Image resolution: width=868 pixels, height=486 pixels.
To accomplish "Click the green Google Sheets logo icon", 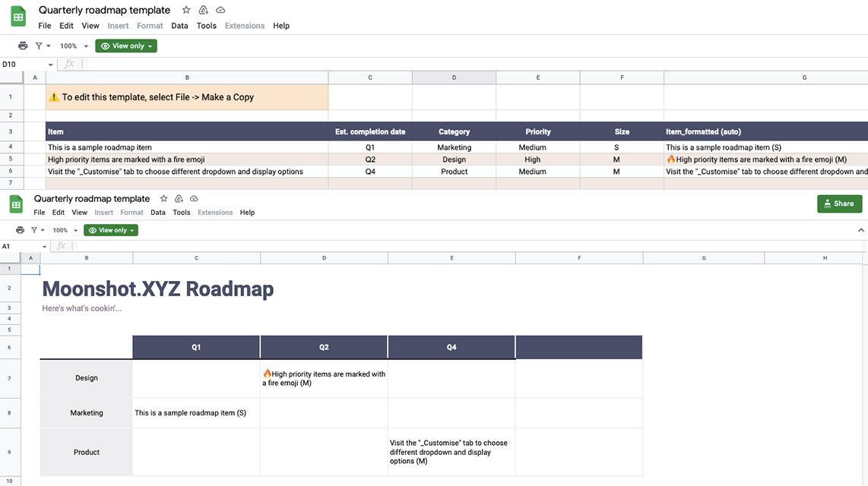I will [x=17, y=16].
